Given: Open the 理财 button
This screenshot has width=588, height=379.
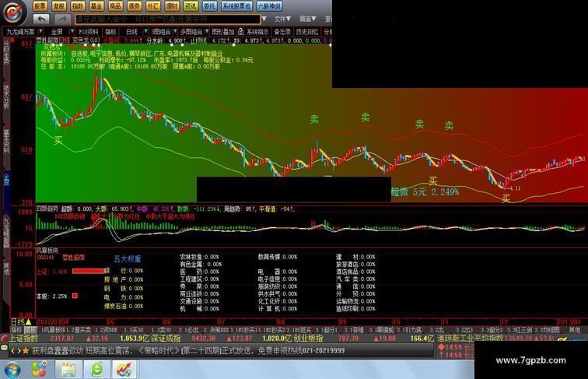Looking at the screenshot, I should point(172,6).
